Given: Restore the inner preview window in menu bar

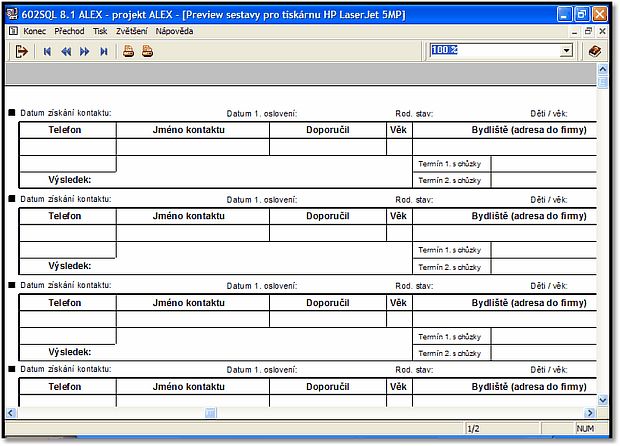Looking at the screenshot, I should click(589, 31).
